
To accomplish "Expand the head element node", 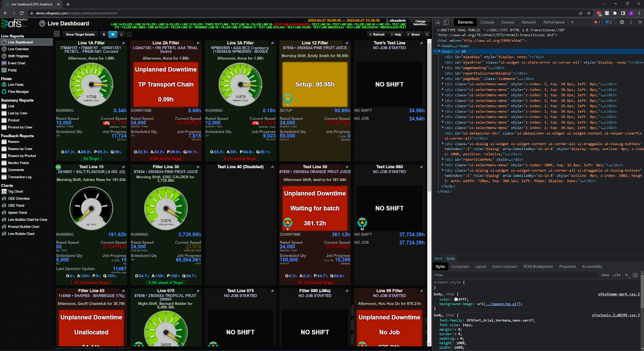I will 439,46.
